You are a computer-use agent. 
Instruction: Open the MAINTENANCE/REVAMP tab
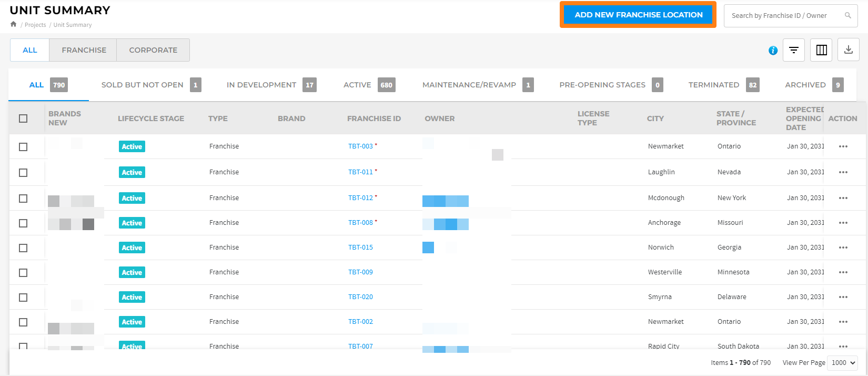click(x=478, y=85)
